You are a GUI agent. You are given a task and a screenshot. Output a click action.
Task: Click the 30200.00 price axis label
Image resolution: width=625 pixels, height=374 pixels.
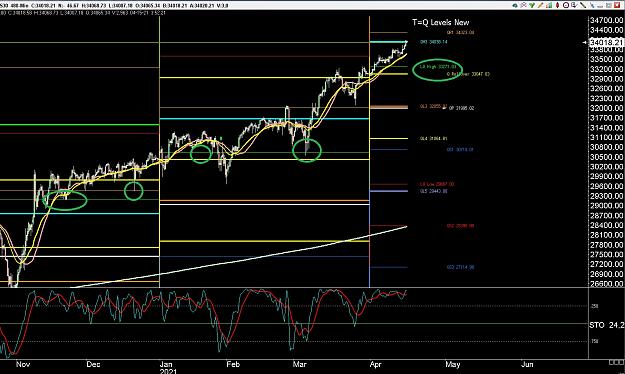click(x=607, y=167)
